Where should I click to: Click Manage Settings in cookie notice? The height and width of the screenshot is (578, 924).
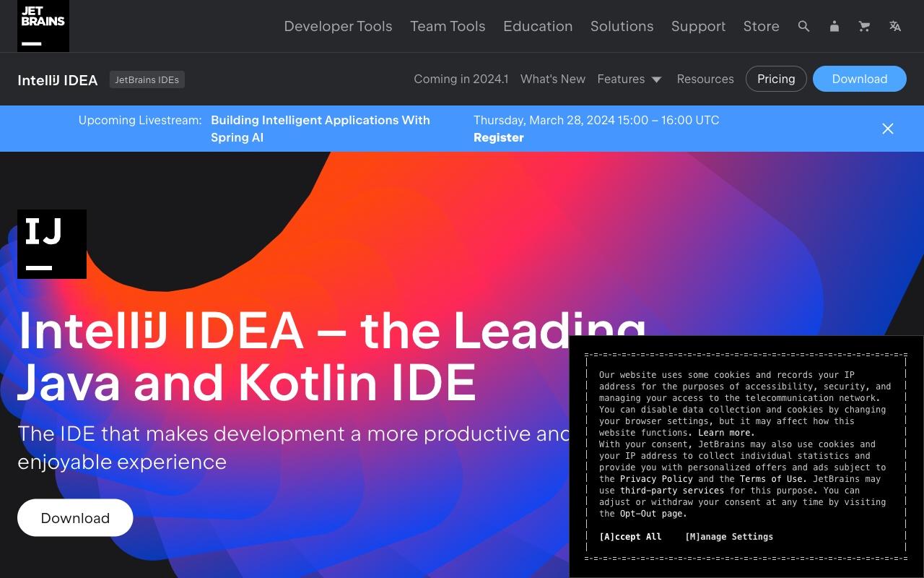729,537
